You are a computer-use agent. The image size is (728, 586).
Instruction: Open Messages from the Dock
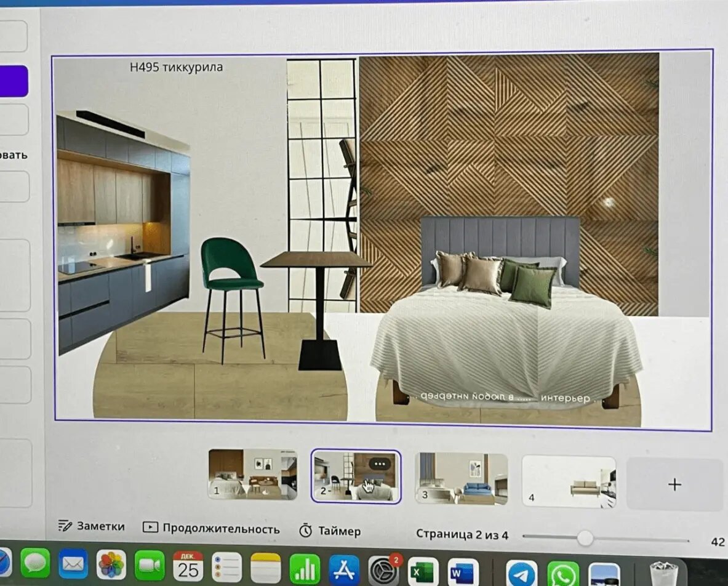tap(35, 564)
